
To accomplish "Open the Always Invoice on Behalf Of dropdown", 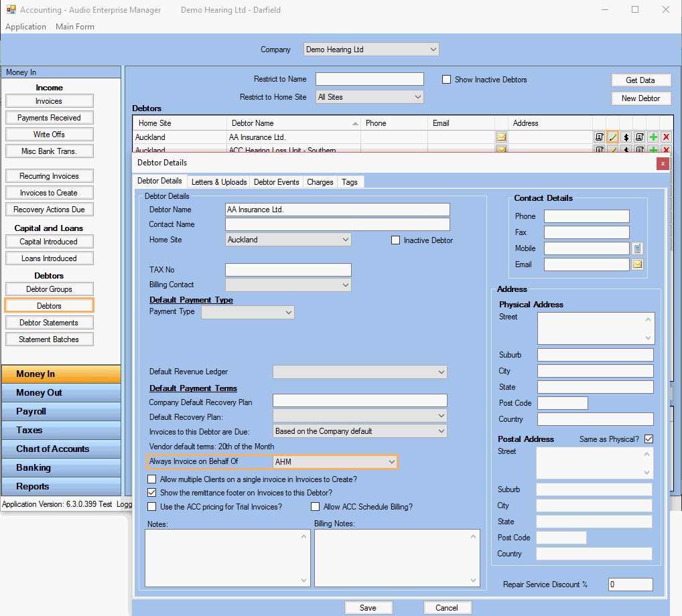I will pos(391,462).
